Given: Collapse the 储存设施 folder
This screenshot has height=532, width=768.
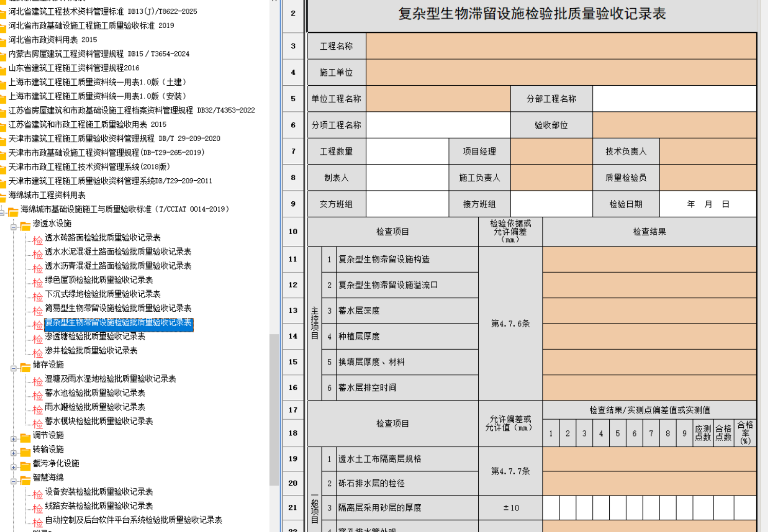Looking at the screenshot, I should [x=13, y=368].
